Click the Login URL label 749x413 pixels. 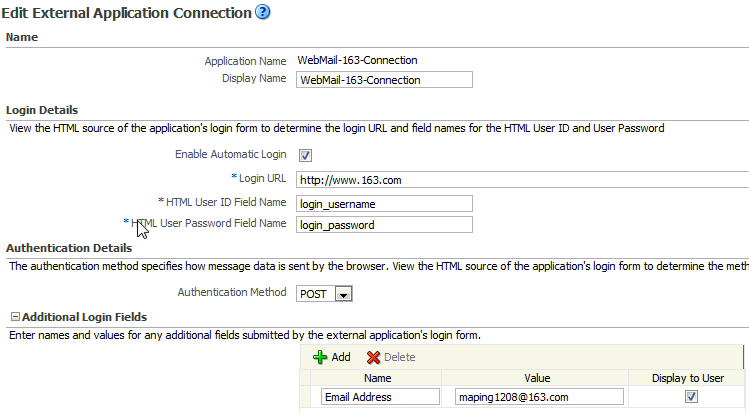[x=262, y=178]
